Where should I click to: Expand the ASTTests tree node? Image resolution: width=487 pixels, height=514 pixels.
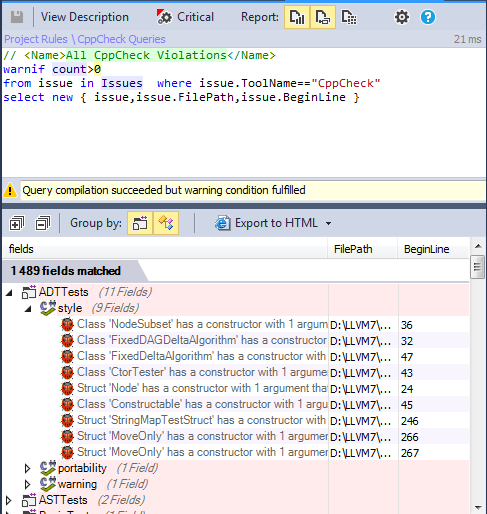pos(9,500)
